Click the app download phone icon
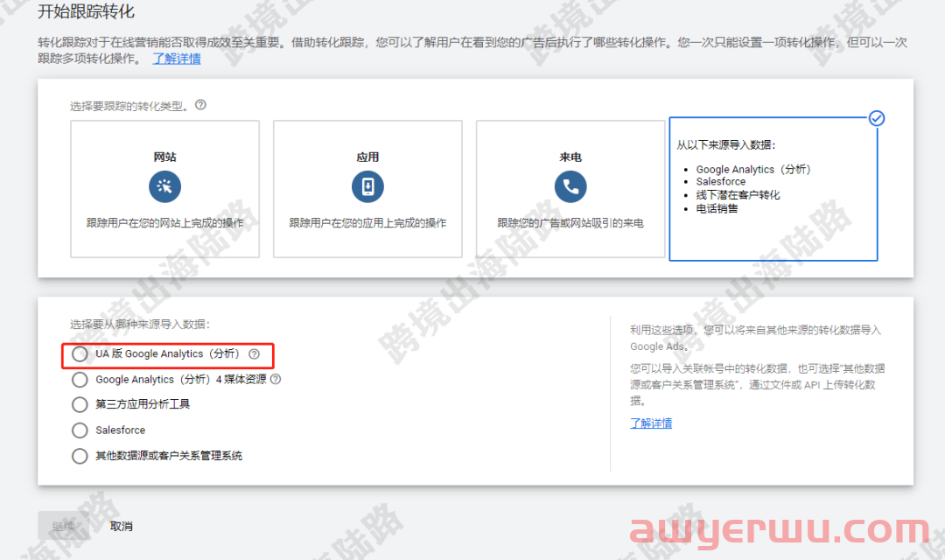 click(x=367, y=186)
